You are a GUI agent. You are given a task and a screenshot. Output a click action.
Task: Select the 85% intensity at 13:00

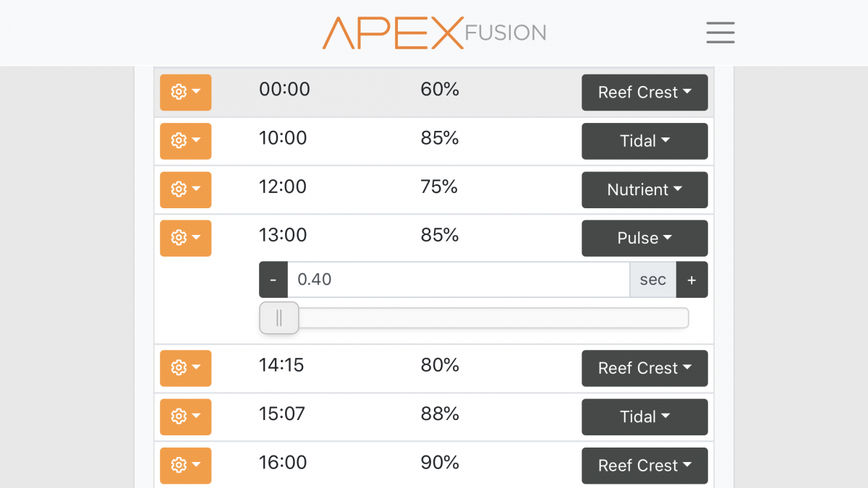[440, 235]
